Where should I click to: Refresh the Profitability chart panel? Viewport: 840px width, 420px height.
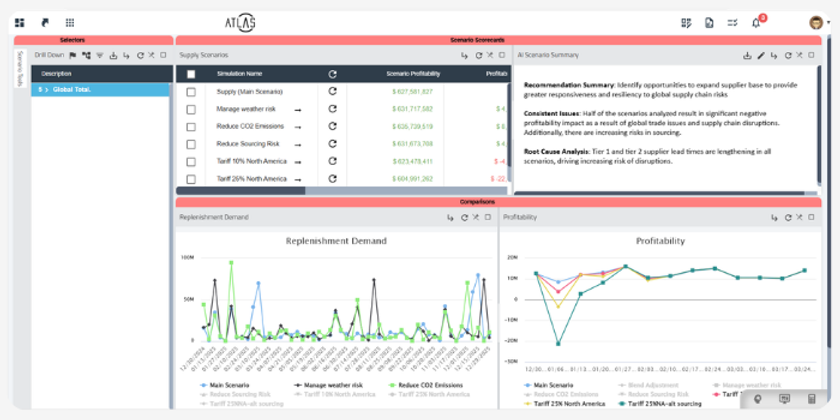tap(786, 217)
